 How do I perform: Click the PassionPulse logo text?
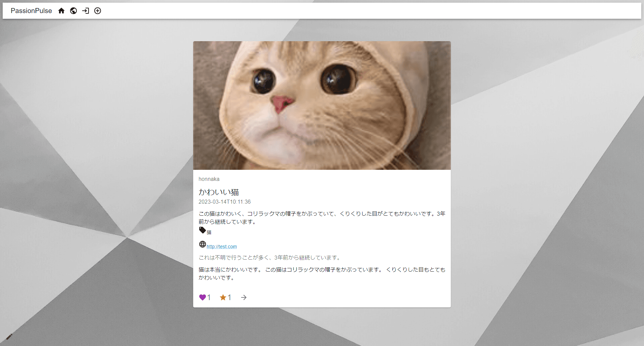tap(31, 11)
